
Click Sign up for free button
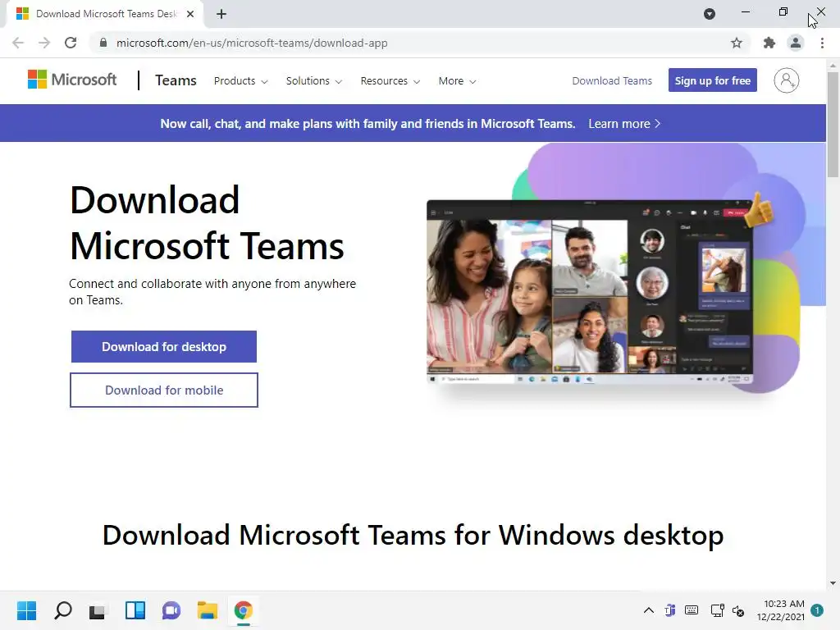[713, 80]
